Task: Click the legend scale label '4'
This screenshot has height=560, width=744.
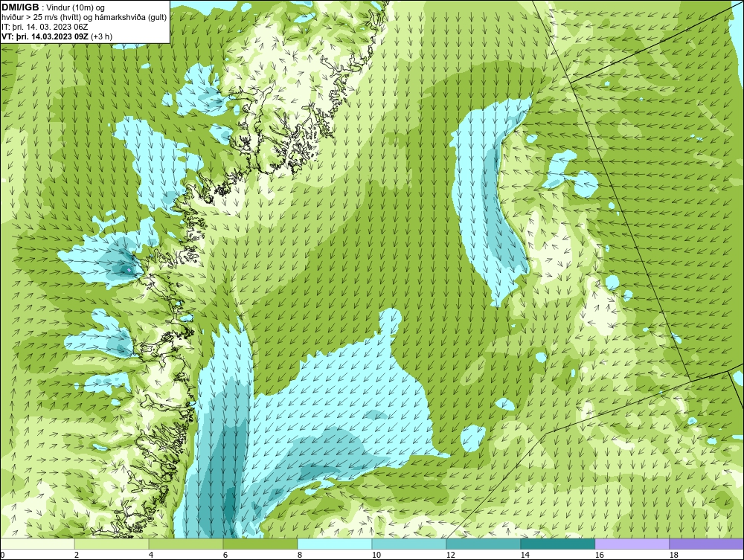Action: (151, 555)
